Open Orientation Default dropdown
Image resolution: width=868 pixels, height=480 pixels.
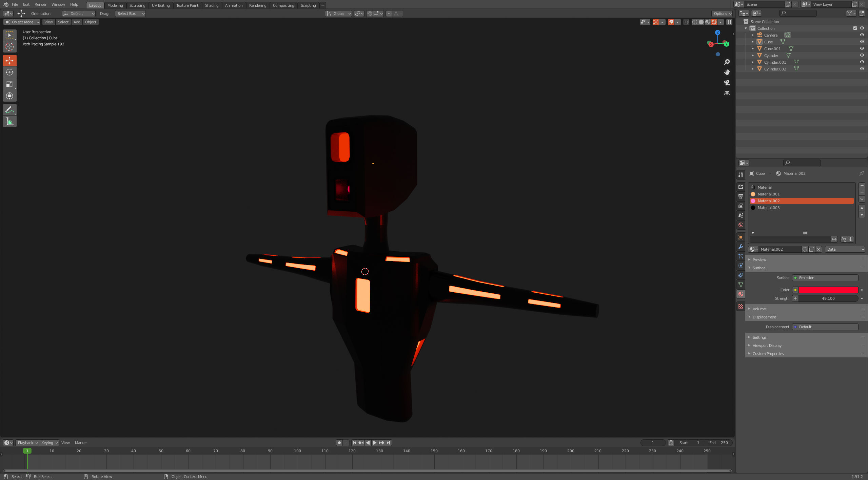click(79, 14)
